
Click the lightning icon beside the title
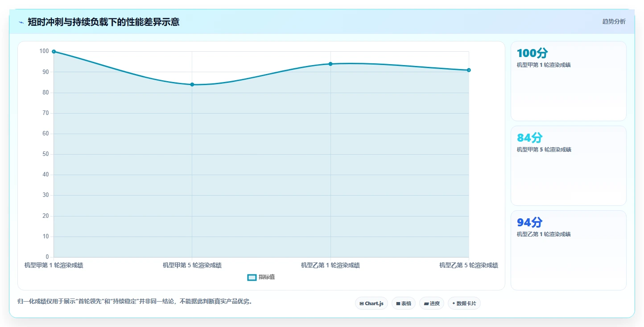21,22
